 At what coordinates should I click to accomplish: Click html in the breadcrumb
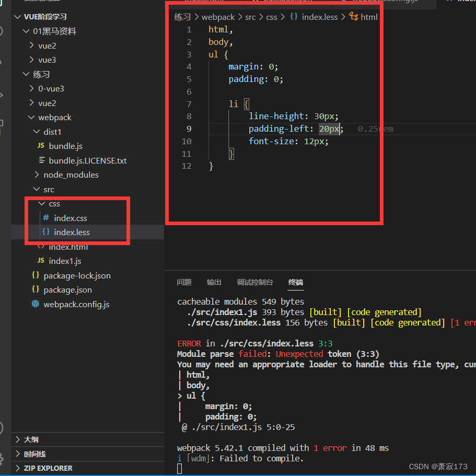click(x=369, y=17)
